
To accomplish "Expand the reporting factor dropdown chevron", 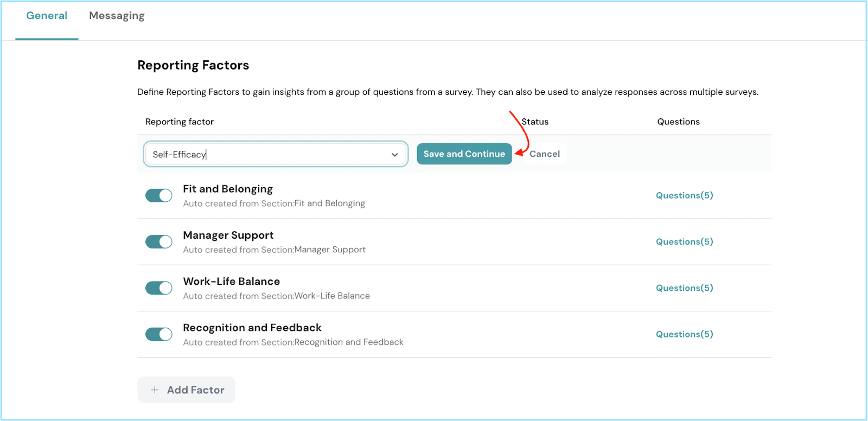I will point(394,155).
